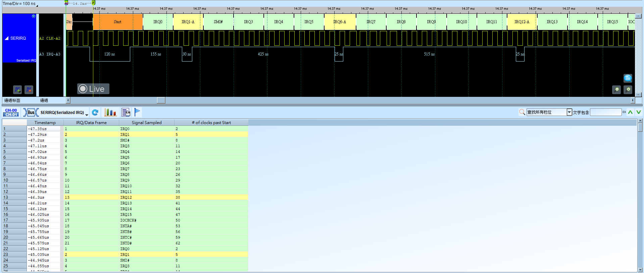Image resolution: width=644 pixels, height=273 pixels.
Task: Select row 18 INTA# signal cell
Action: [x=147, y=226]
